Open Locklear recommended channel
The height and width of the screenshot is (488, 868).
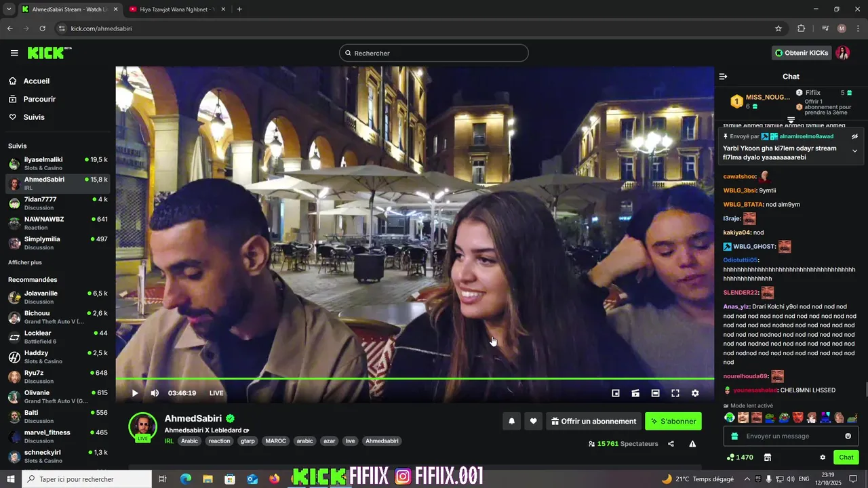pyautogui.click(x=58, y=337)
